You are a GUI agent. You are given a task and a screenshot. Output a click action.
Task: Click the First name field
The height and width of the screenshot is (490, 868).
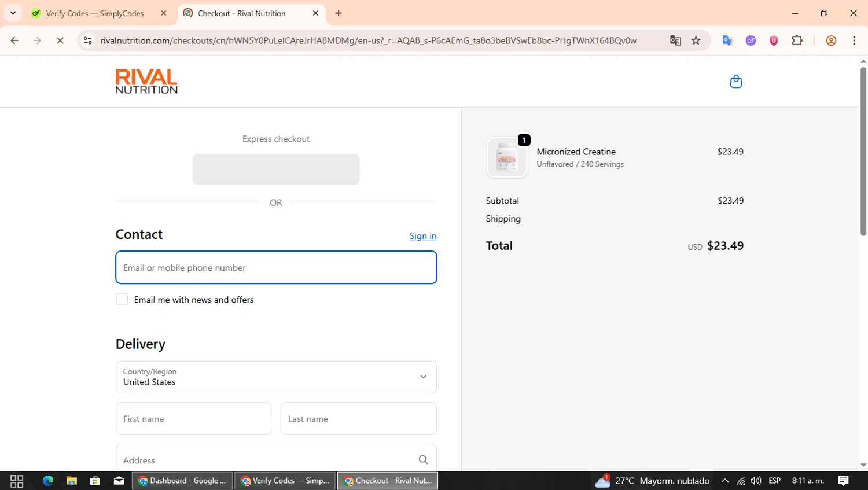(x=193, y=419)
